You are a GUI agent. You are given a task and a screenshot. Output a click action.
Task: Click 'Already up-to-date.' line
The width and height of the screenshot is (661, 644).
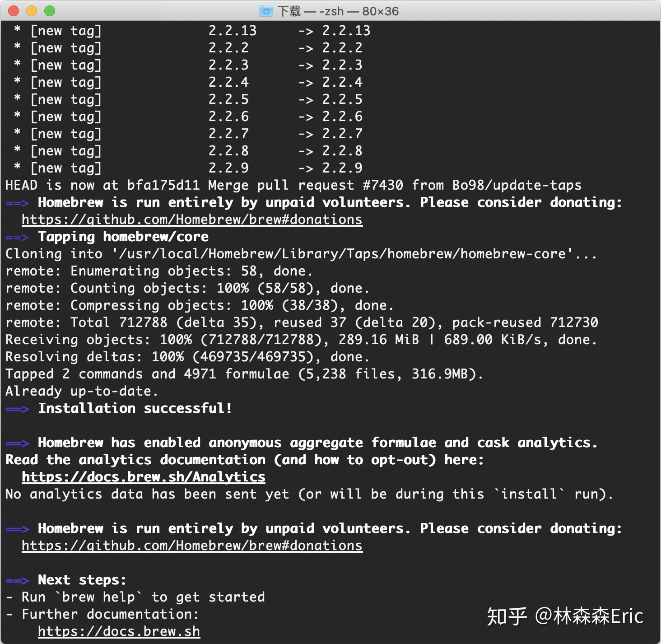coord(82,391)
